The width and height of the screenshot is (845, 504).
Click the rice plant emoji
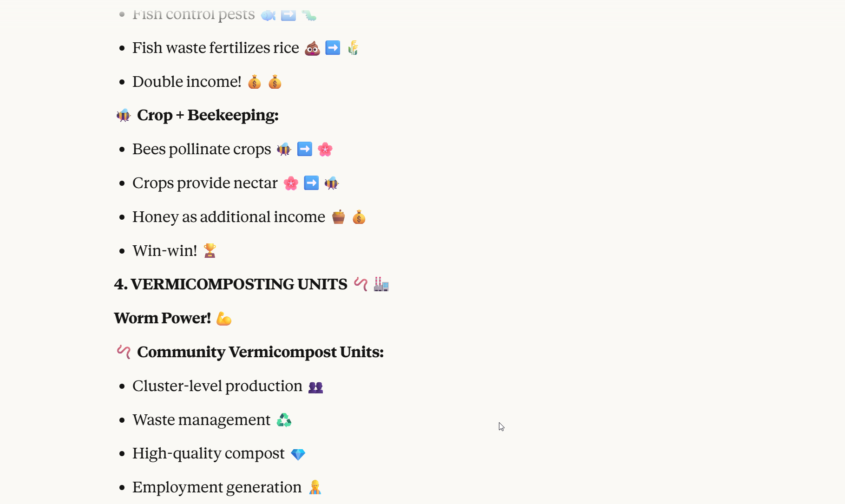coord(353,48)
